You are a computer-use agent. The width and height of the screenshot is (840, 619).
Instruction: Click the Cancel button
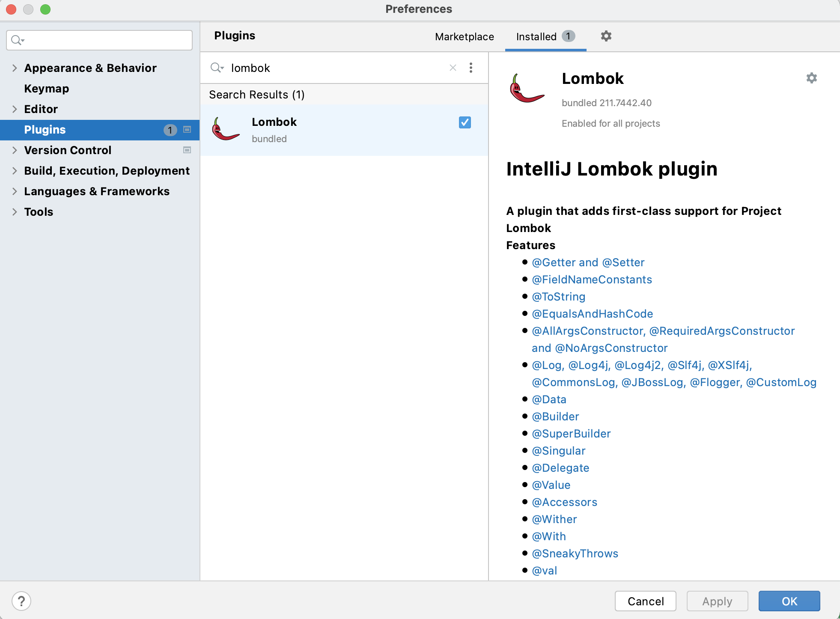point(645,601)
